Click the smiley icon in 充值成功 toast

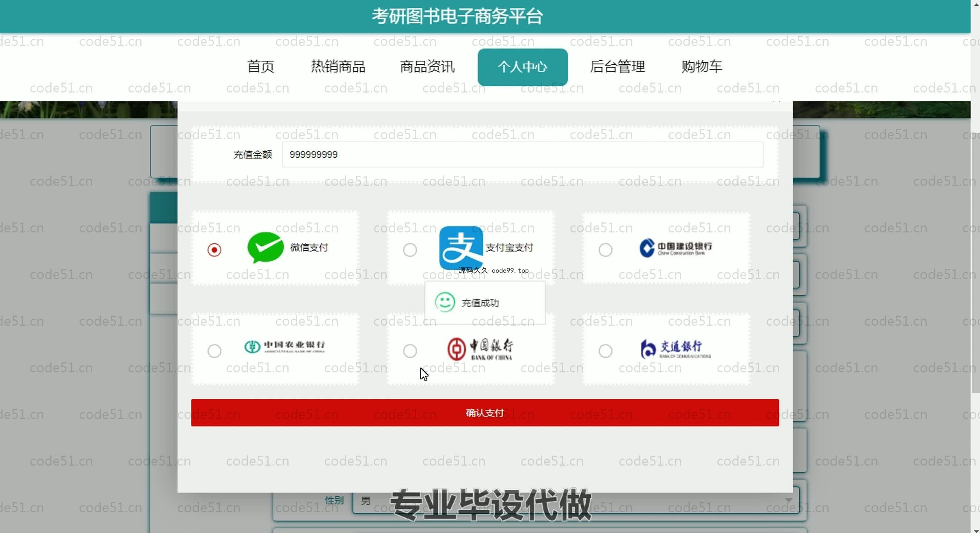(x=445, y=302)
